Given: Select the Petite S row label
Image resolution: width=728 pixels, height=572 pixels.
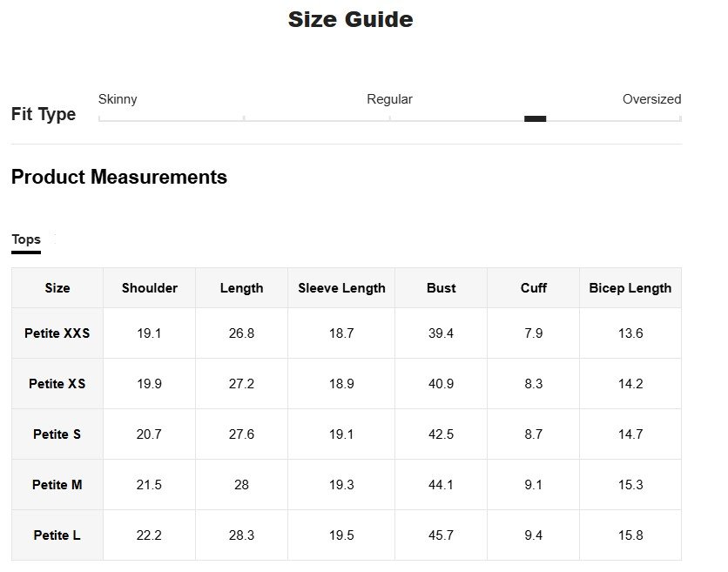Looking at the screenshot, I should [57, 434].
